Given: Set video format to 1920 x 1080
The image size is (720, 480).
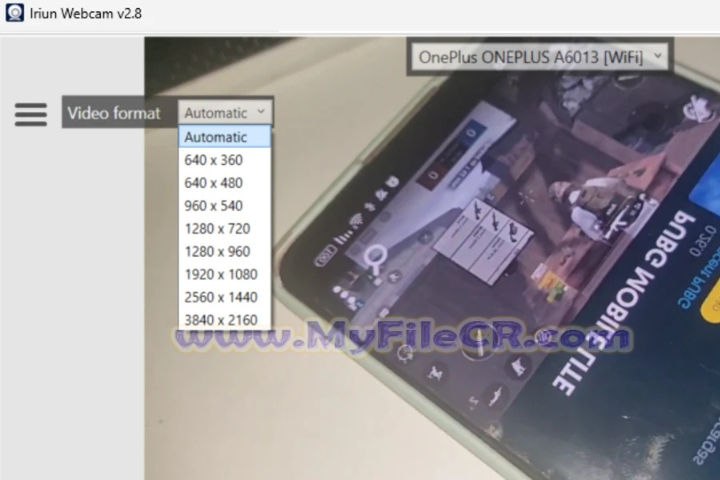Looking at the screenshot, I should (225, 275).
